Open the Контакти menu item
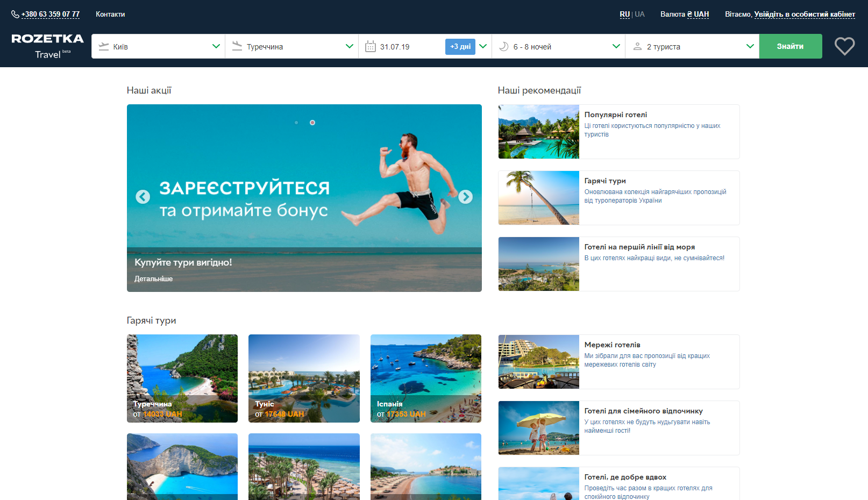Screen dimensions: 868x500 (110, 15)
